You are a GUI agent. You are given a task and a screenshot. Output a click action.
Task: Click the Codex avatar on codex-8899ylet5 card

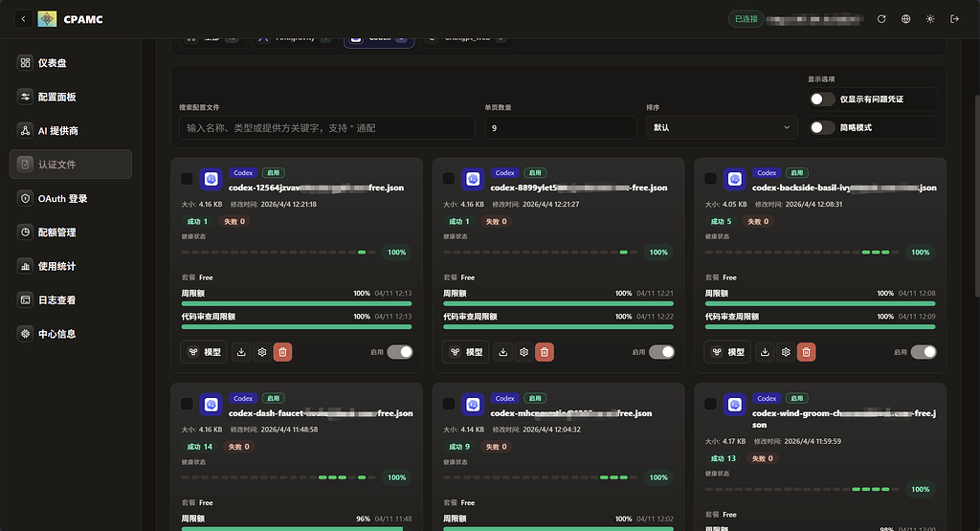click(473, 179)
